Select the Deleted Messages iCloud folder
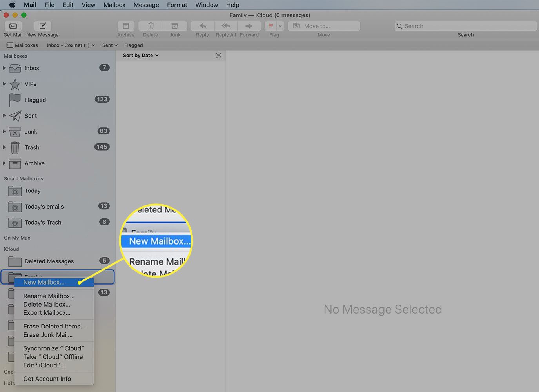 click(x=58, y=261)
